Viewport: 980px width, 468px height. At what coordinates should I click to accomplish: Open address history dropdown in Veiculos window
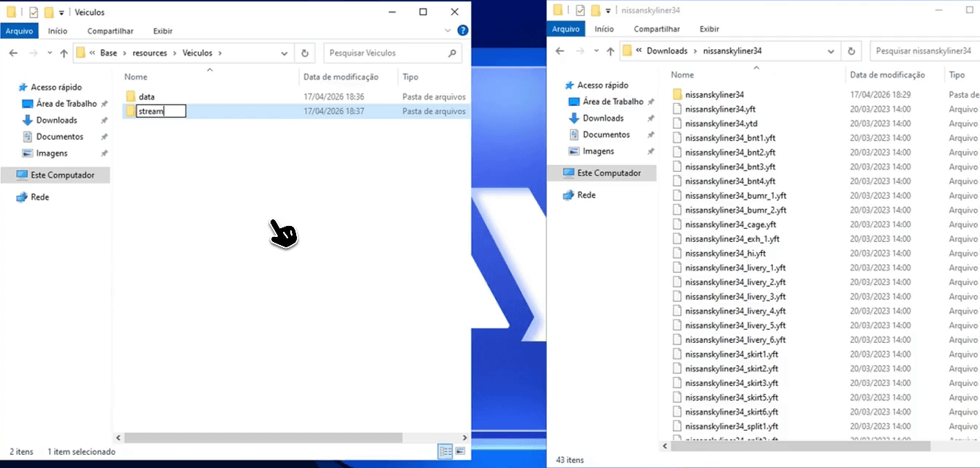click(284, 53)
